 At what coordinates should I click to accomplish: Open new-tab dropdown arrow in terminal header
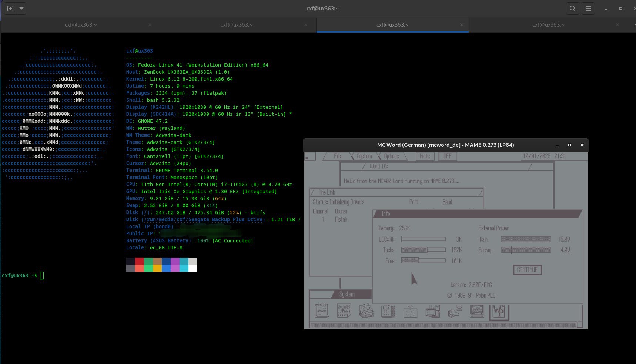(21, 9)
